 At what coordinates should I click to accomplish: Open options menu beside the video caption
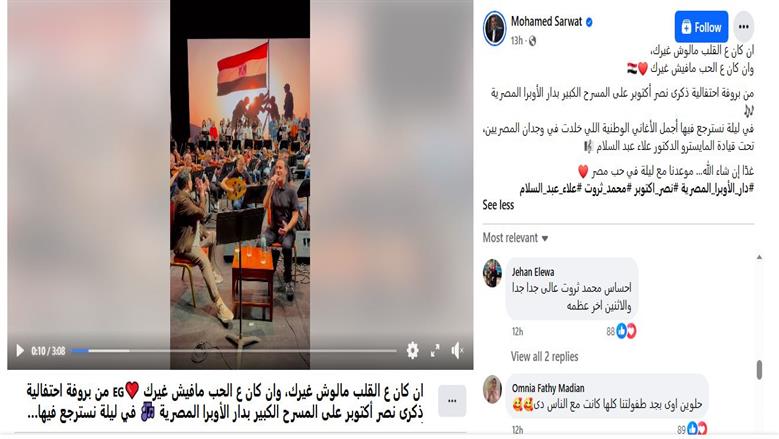click(x=452, y=401)
